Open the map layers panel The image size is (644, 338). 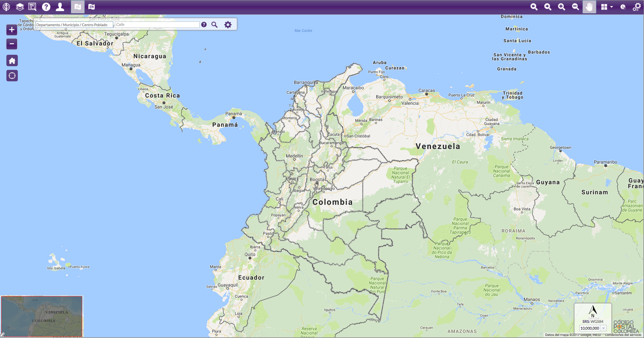coord(20,7)
